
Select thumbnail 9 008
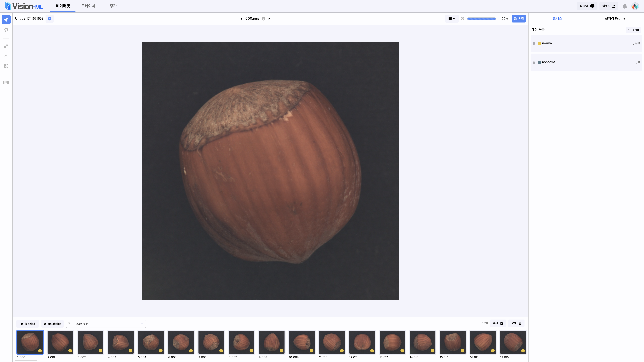[272, 342]
